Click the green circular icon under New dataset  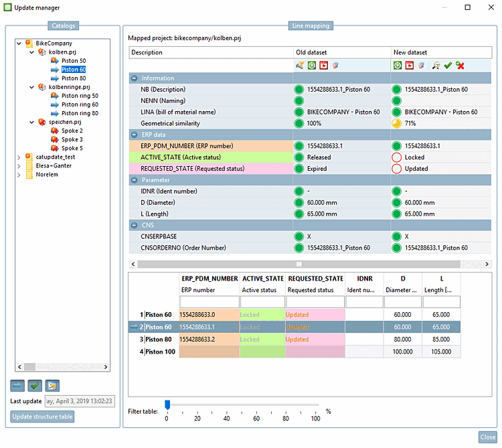click(x=398, y=66)
